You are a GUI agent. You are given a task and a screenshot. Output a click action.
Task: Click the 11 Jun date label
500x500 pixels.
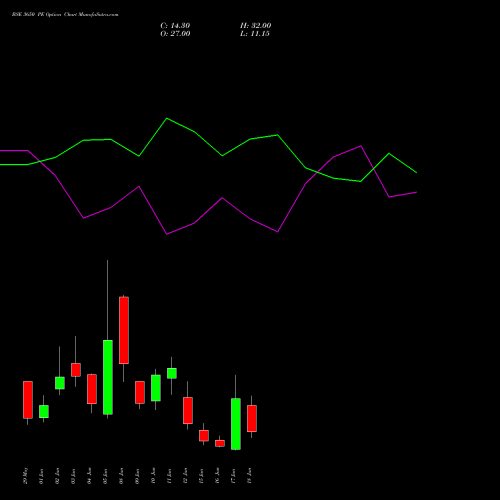pos(170,476)
